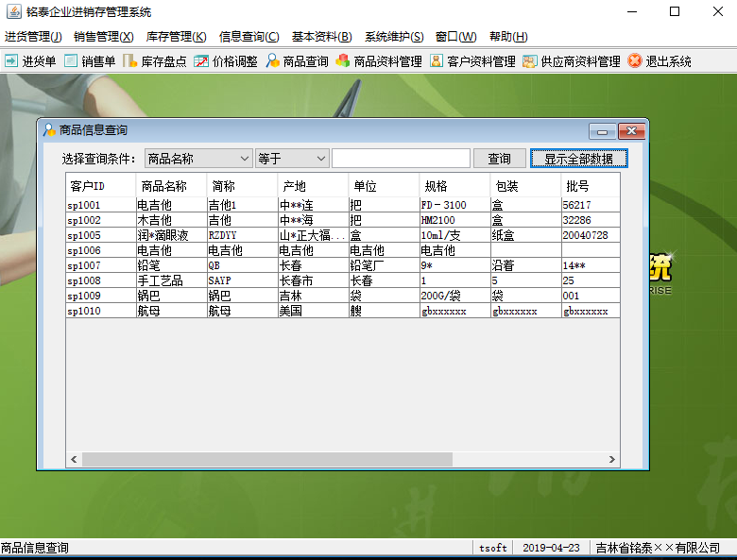This screenshot has height=560, width=737.
Task: Click the 客户ID column header
Action: coord(100,186)
